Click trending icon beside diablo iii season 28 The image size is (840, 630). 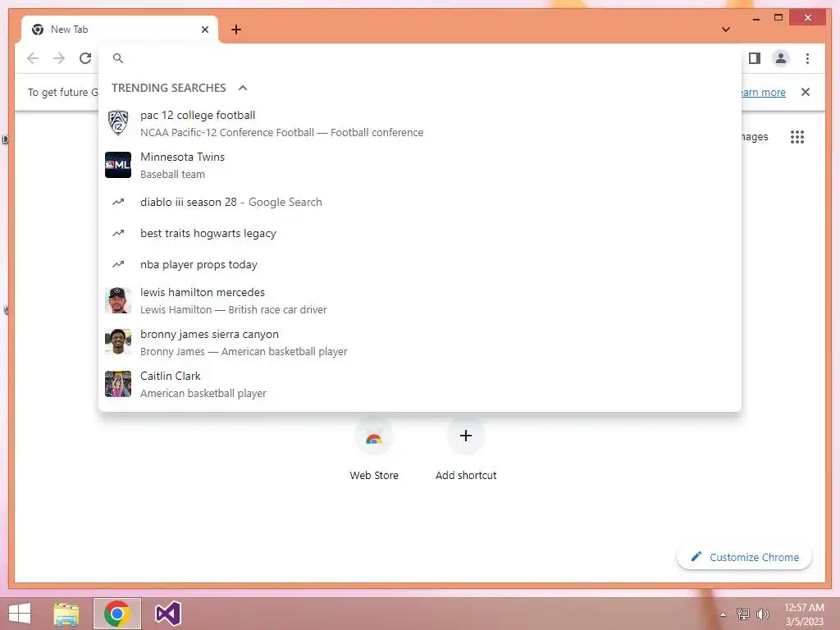118,202
